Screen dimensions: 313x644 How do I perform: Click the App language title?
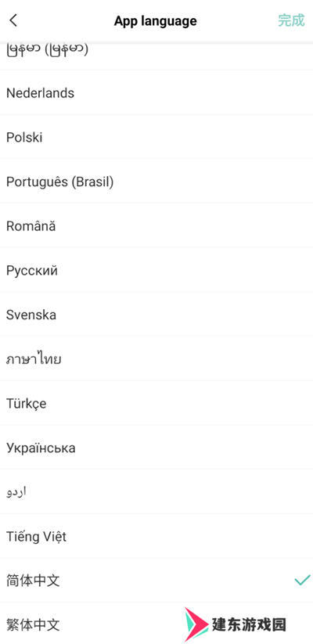click(155, 21)
